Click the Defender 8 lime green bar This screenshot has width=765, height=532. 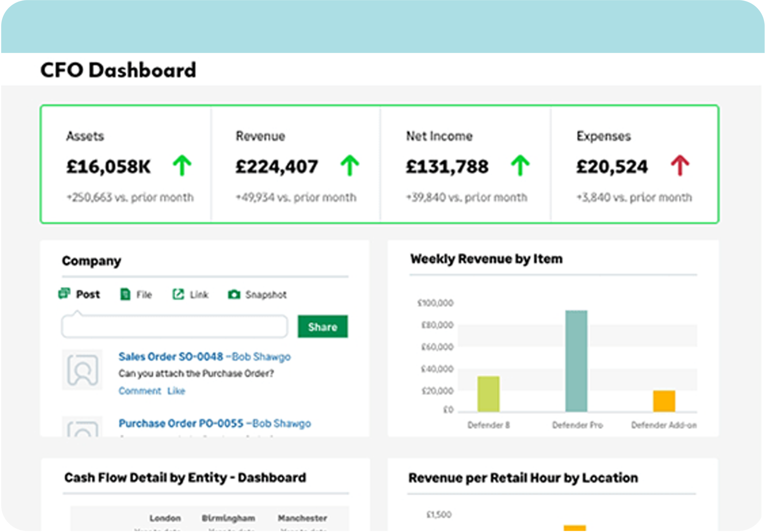(x=489, y=394)
